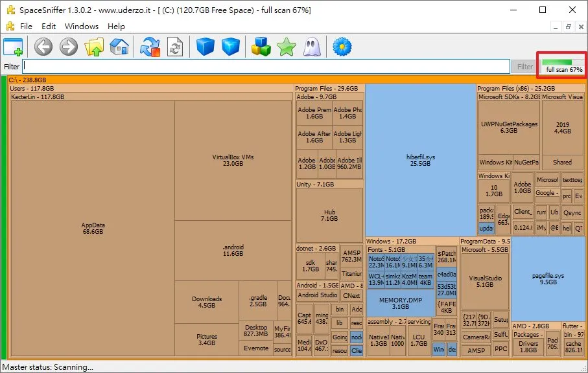Start a new master scan
Image resolution: width=588 pixels, height=373 pixels.
pyautogui.click(x=150, y=47)
